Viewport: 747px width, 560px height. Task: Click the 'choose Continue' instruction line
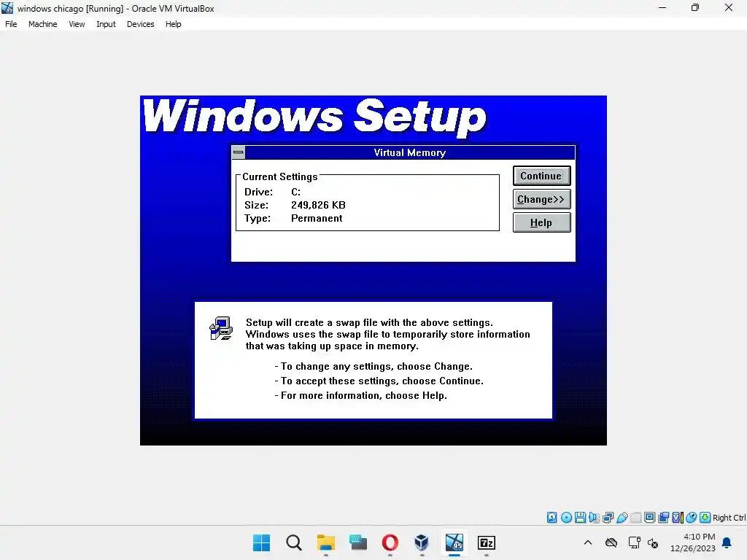point(379,381)
